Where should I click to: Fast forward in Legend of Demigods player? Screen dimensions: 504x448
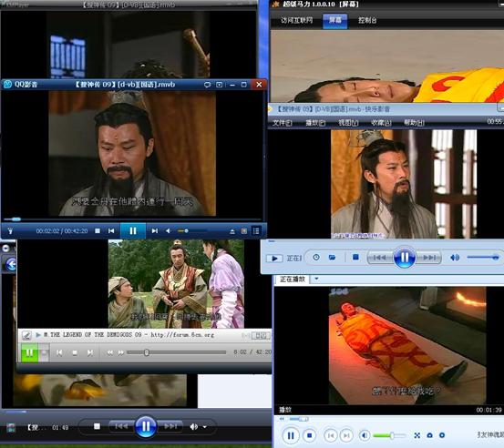click(x=120, y=352)
